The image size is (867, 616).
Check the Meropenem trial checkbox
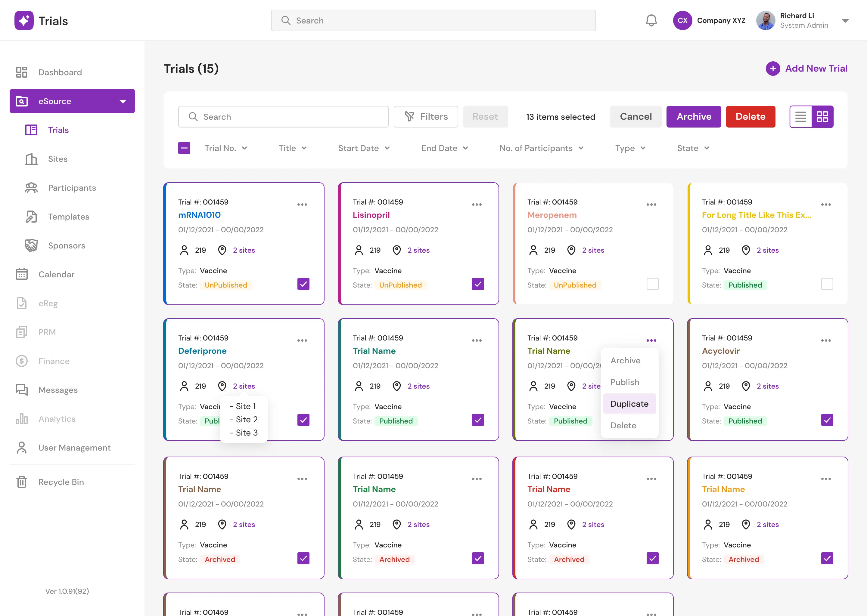(653, 284)
